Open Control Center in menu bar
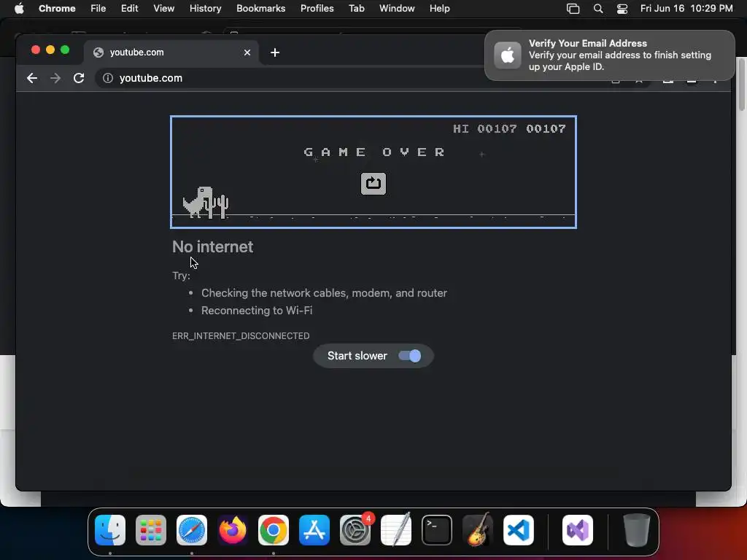The image size is (747, 560). click(x=622, y=8)
